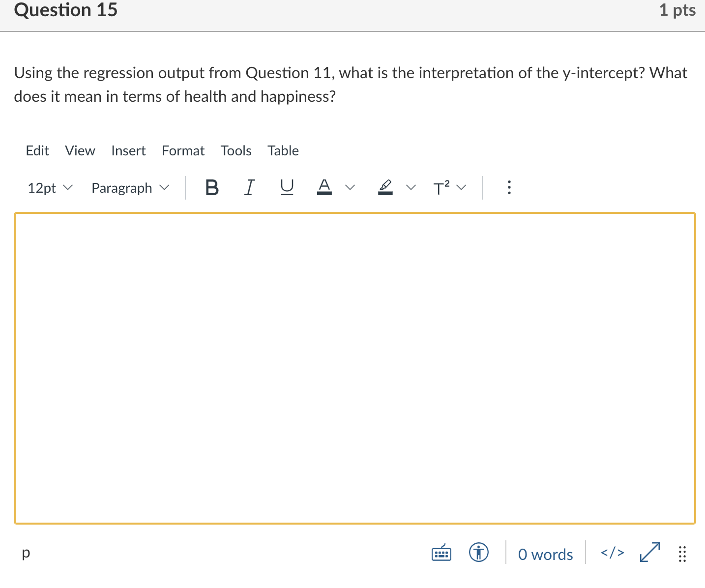The image size is (705, 588).
Task: Toggle underline text formatting
Action: (287, 187)
